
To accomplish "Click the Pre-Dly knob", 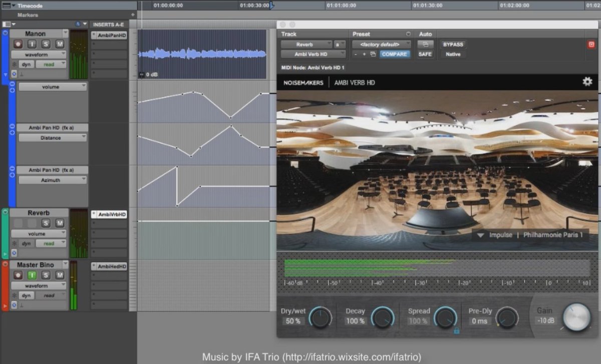I will click(507, 317).
